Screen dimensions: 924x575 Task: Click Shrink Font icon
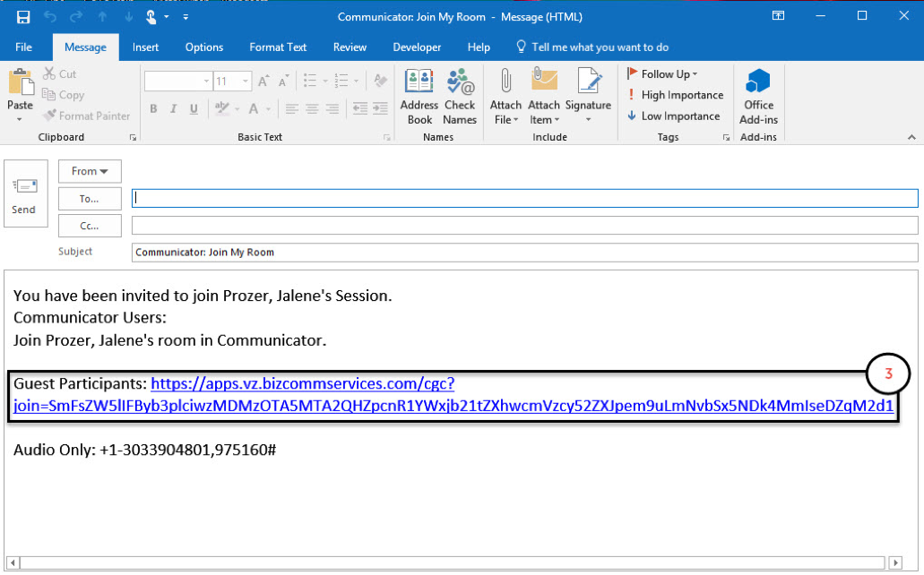[283, 81]
